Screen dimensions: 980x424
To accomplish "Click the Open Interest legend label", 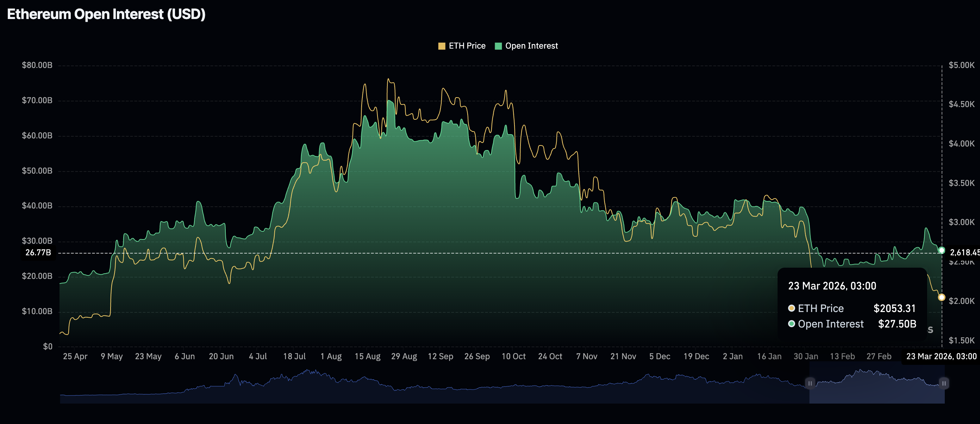I will coord(531,46).
